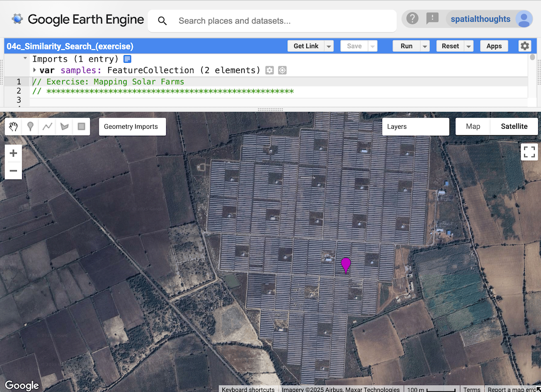Open the Geometry Imports panel
This screenshot has width=541, height=392.
point(131,127)
